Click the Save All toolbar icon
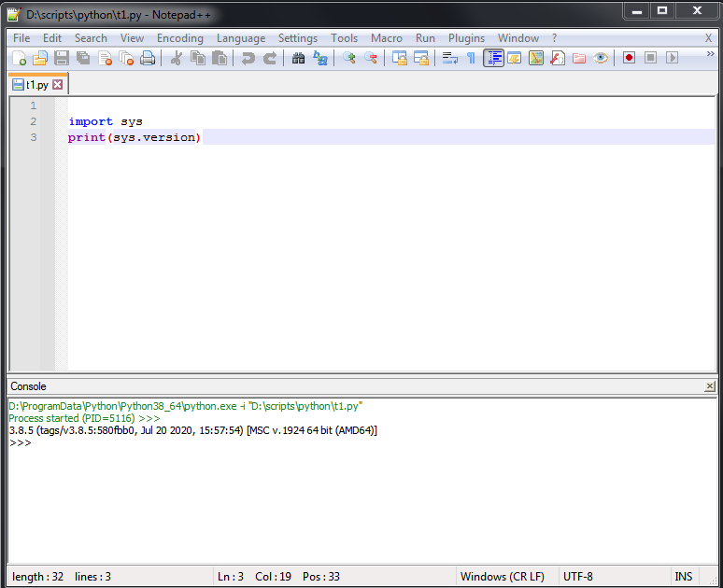 [83, 58]
